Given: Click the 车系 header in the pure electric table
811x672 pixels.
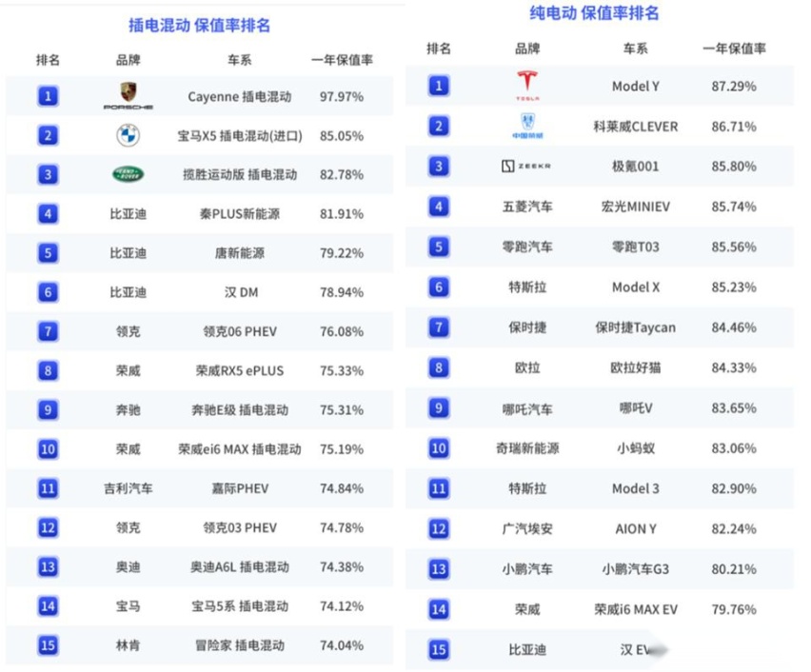Looking at the screenshot, I should (x=635, y=49).
